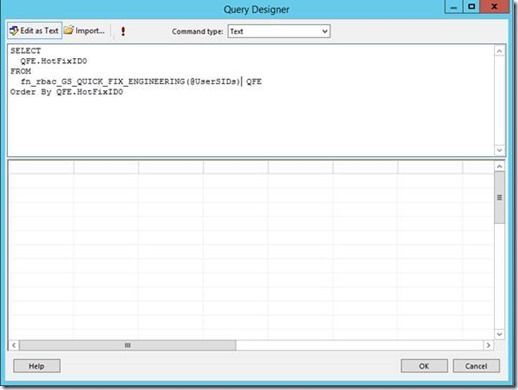Open the Command type dropdown
Image resolution: width=518 pixels, height=390 pixels.
click(x=279, y=31)
